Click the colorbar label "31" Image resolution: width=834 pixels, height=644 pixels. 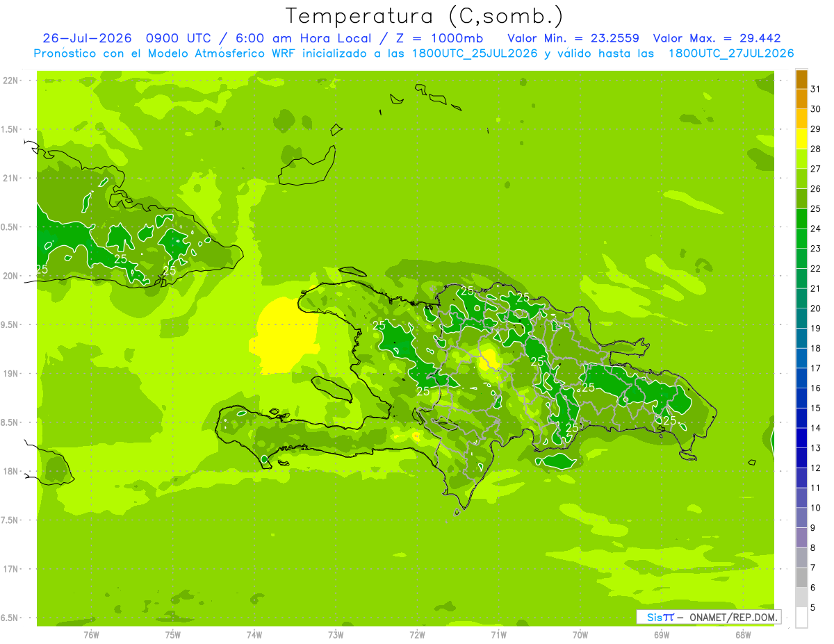point(816,89)
